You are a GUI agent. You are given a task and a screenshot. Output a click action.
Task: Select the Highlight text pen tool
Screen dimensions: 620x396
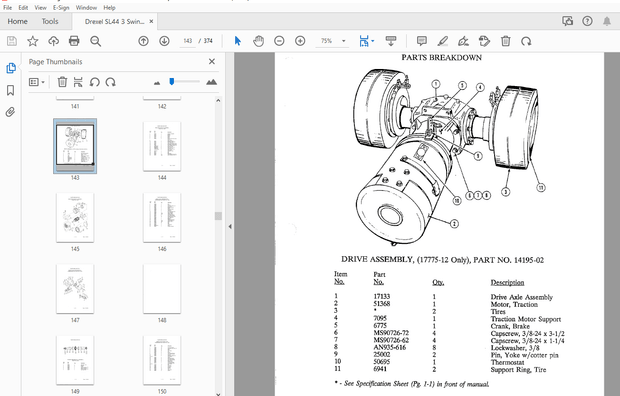point(443,41)
